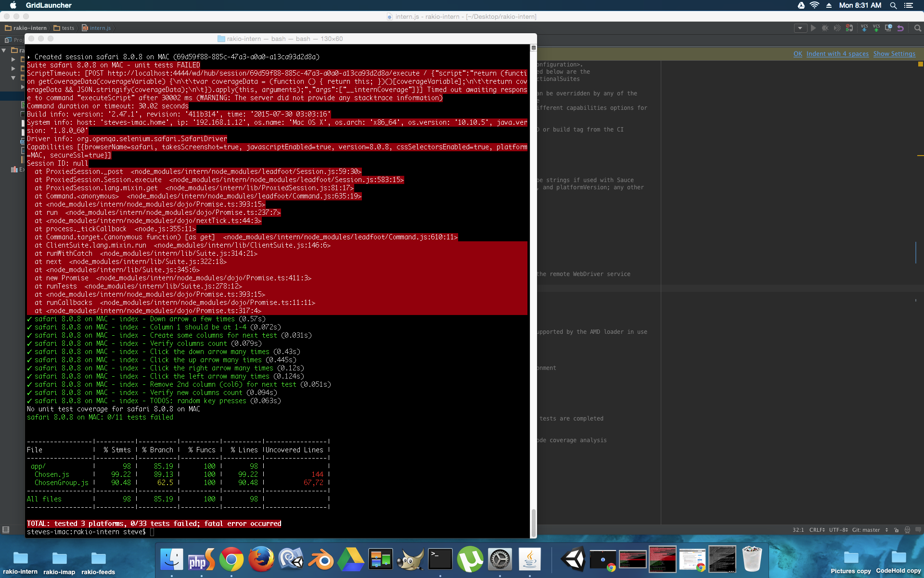Click the Debug bug icon in IDE toolbar
This screenshot has height=578, width=924.
(825, 28)
